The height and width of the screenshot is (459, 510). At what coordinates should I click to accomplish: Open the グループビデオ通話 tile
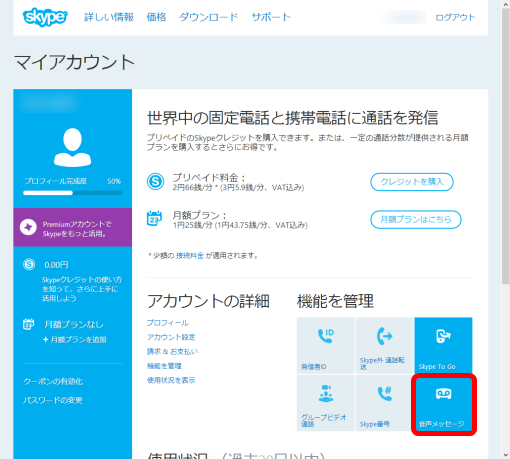[x=326, y=403]
